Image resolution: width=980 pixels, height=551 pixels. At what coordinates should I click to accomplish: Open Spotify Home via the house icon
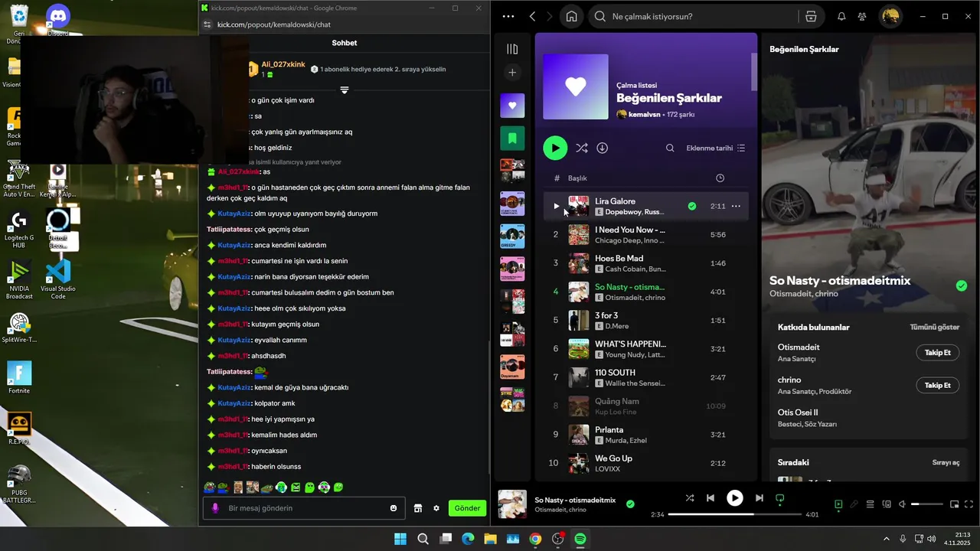tap(571, 16)
